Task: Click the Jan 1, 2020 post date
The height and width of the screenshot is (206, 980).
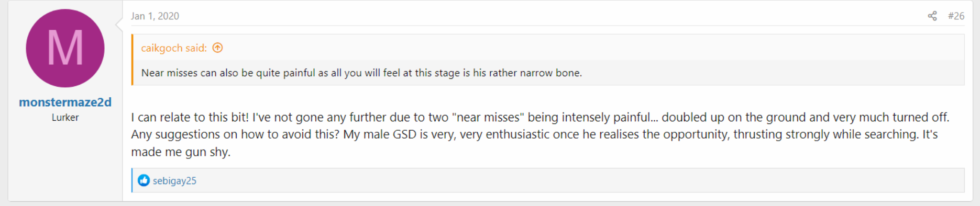Action: 155,16
